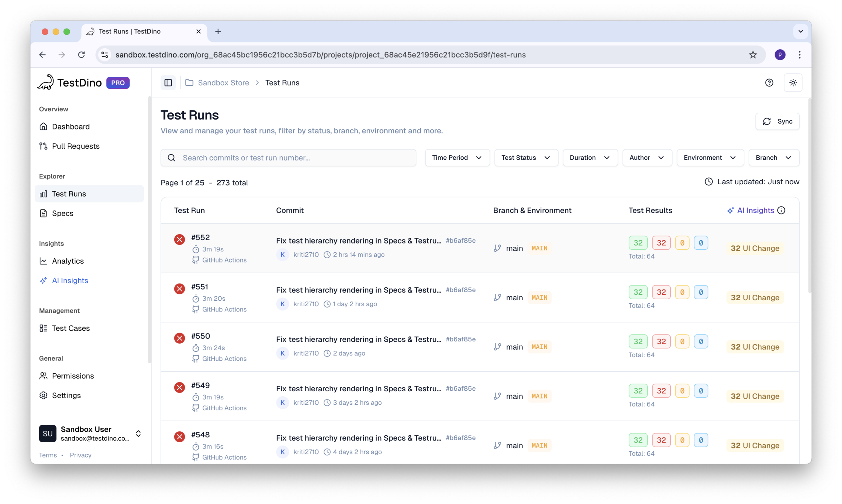Toggle sidebar panel collapse icon
Screen dimensions: 842x504
coord(168,82)
